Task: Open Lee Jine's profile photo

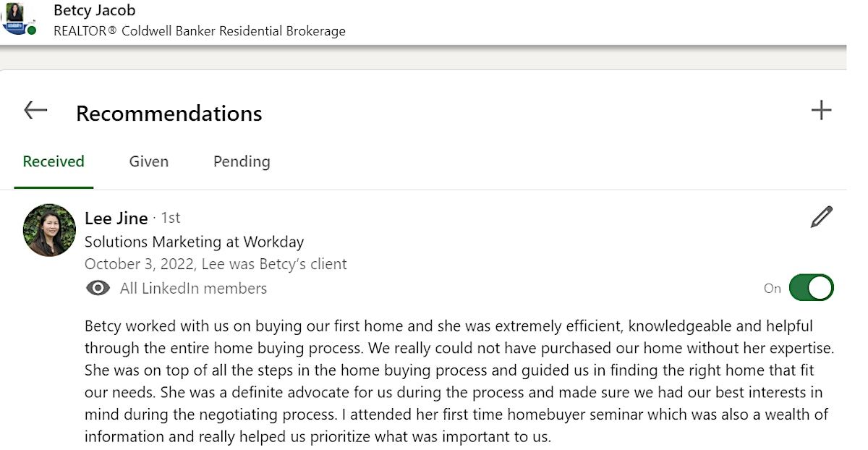Action: [x=49, y=230]
